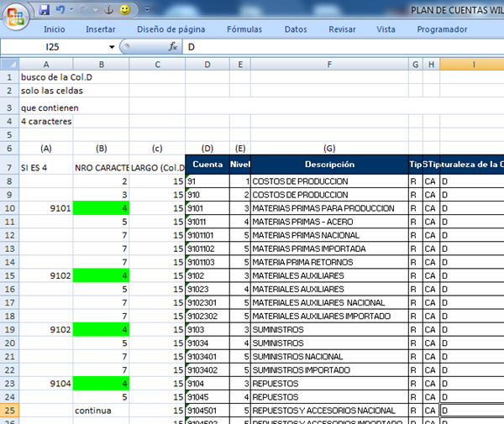Viewport: 504px width, 424px height.
Task: Select the column D header
Action: tap(207, 65)
